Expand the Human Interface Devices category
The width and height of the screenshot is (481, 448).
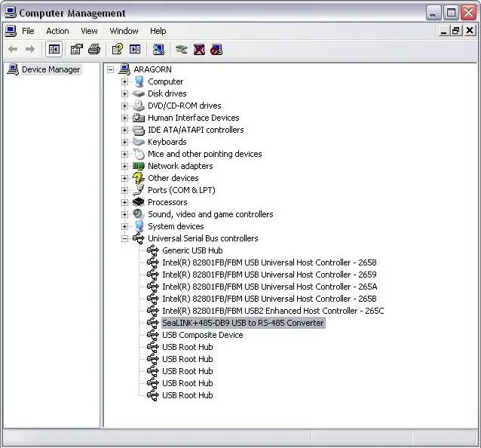[x=124, y=118]
